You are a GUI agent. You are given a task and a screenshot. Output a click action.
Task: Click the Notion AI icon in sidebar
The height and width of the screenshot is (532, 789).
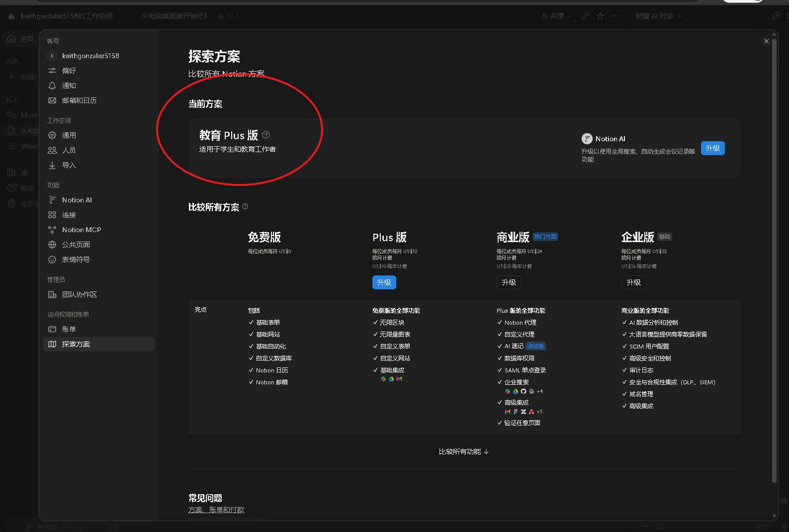click(52, 200)
